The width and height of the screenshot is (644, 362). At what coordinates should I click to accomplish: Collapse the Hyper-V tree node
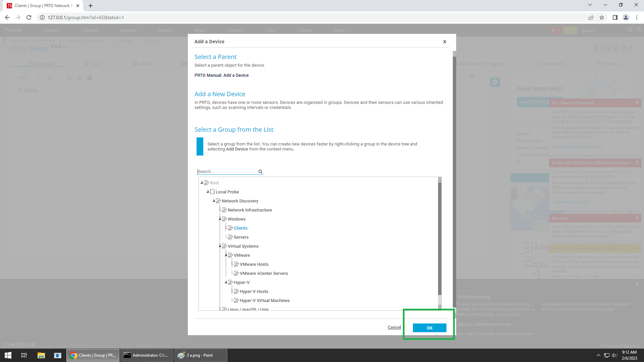point(226,282)
